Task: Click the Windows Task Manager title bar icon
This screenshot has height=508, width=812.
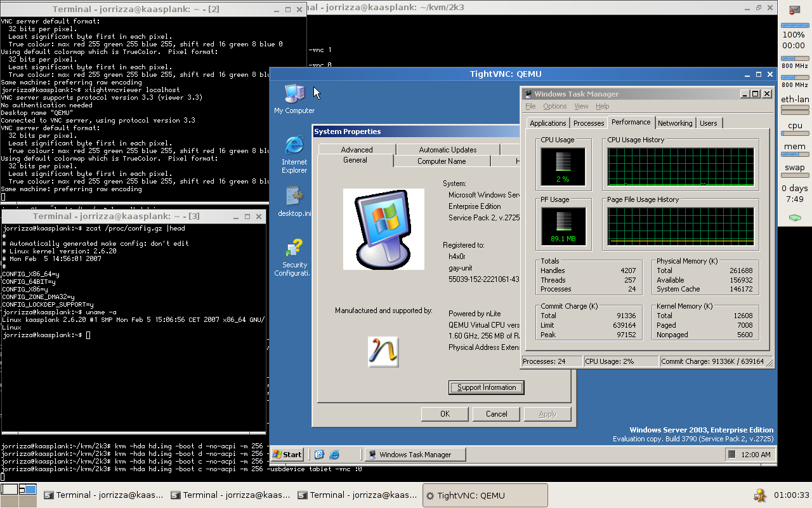Action: click(528, 94)
